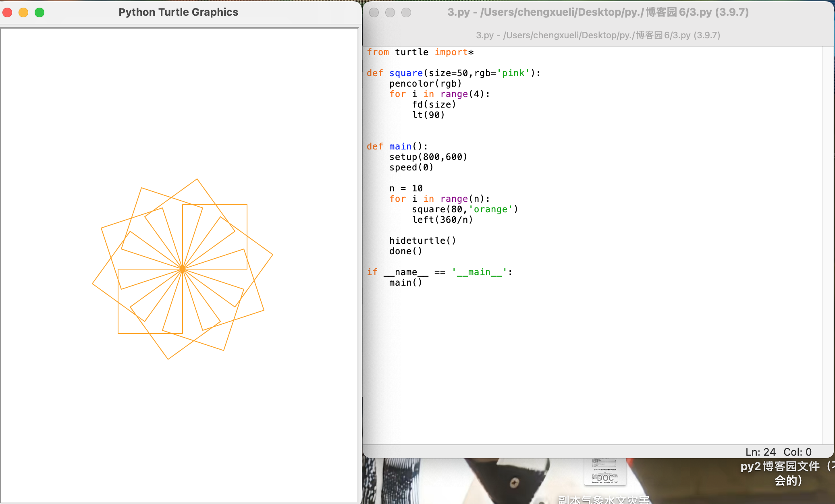Place cursor on 'from turtle import*' line
The height and width of the screenshot is (504, 835).
click(x=420, y=52)
